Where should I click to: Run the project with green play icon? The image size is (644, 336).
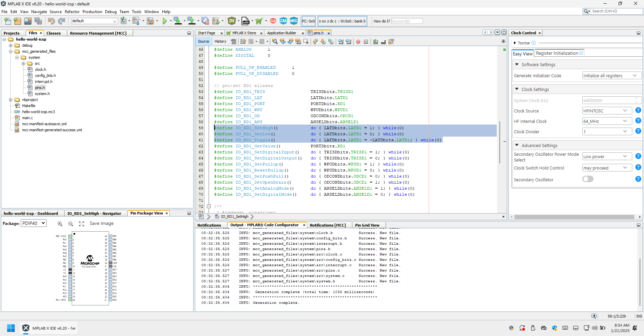(165, 21)
